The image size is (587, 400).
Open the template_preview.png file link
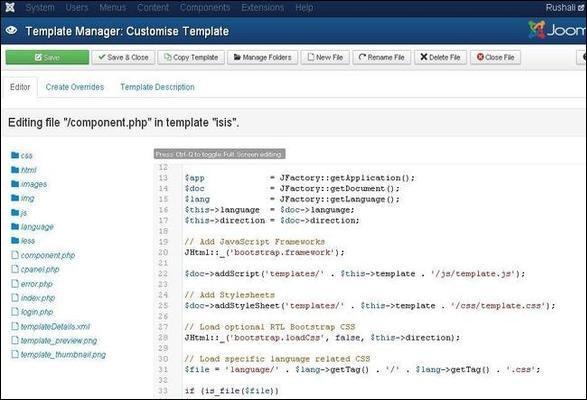(59, 340)
